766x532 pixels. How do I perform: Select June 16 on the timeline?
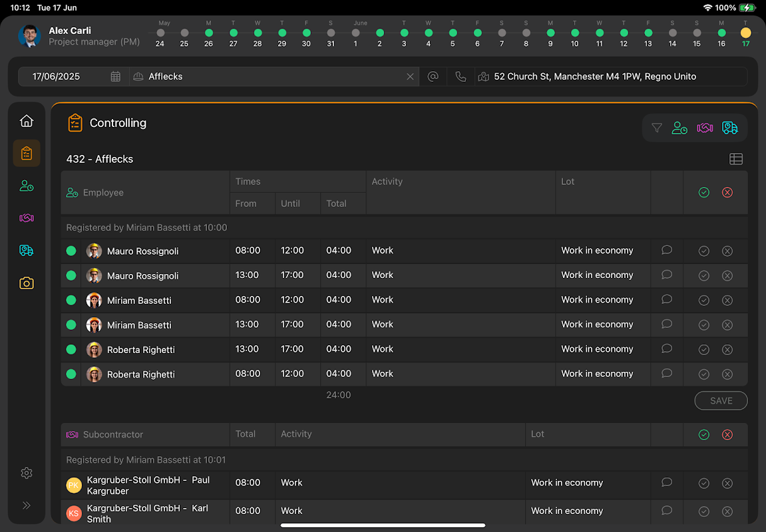(x=721, y=33)
